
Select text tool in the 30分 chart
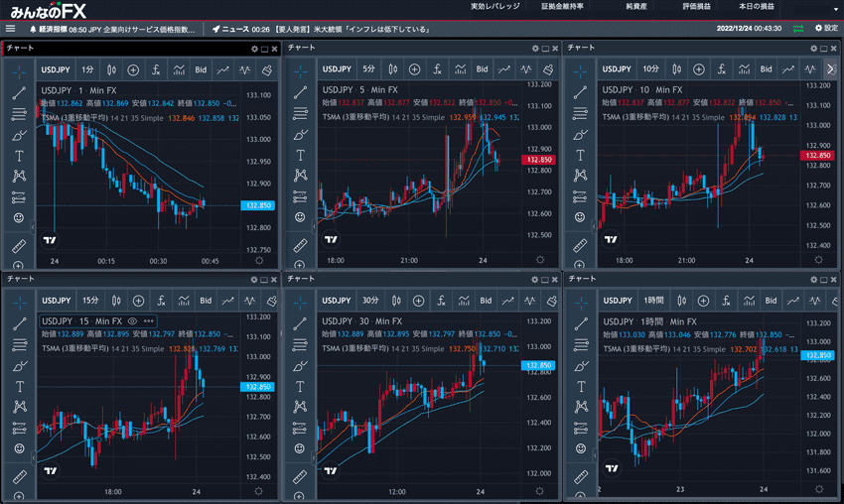click(x=300, y=387)
